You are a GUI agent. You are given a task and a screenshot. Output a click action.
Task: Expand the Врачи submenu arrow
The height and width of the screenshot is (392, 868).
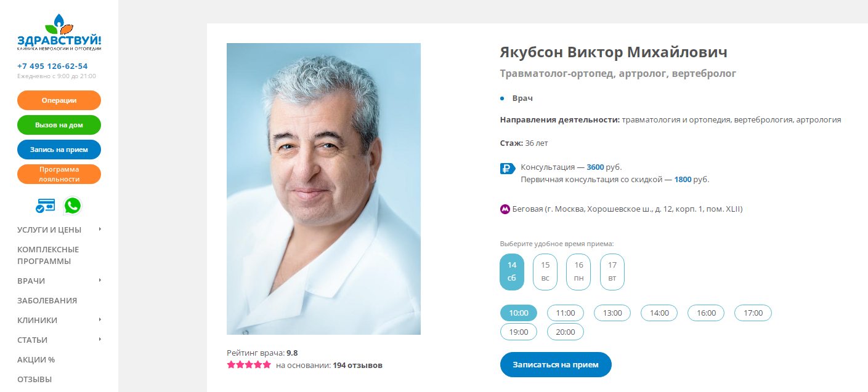coord(100,281)
